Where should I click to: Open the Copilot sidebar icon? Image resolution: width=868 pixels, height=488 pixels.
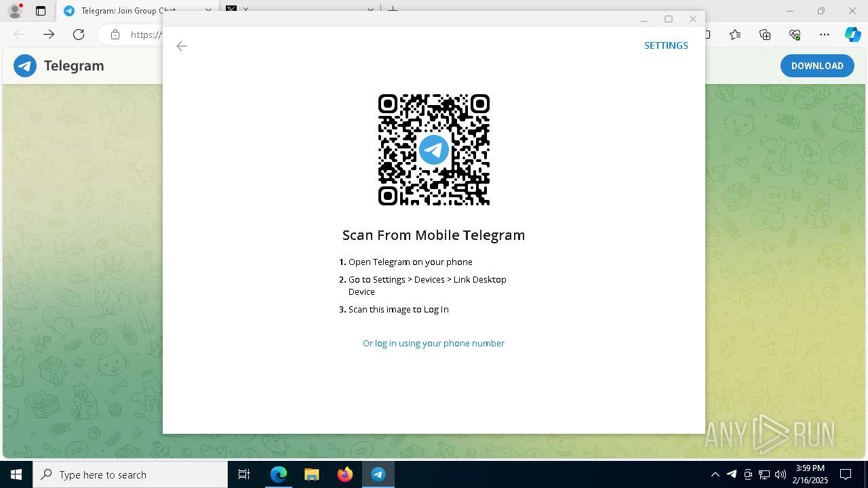[x=852, y=35]
